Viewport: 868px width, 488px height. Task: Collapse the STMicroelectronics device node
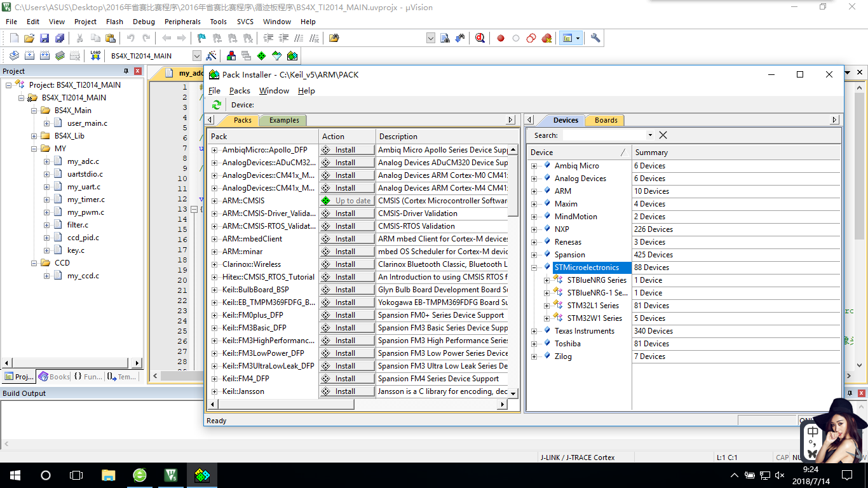pyautogui.click(x=534, y=268)
